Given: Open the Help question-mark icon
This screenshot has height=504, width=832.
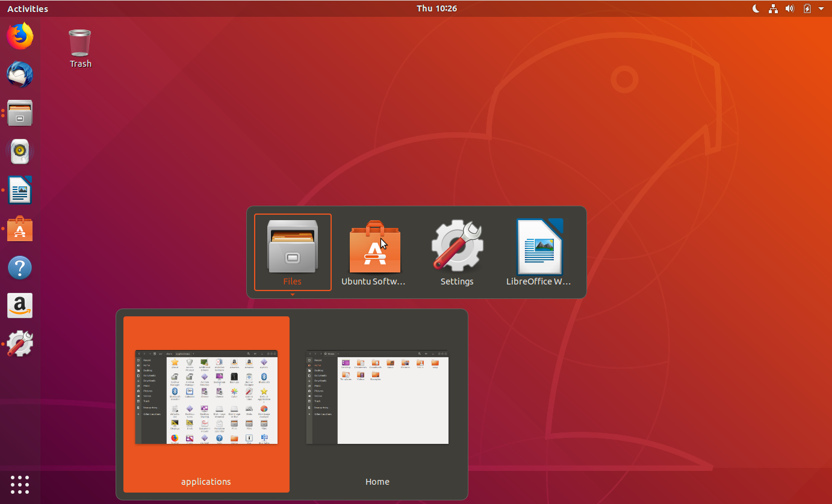Looking at the screenshot, I should pyautogui.click(x=20, y=267).
